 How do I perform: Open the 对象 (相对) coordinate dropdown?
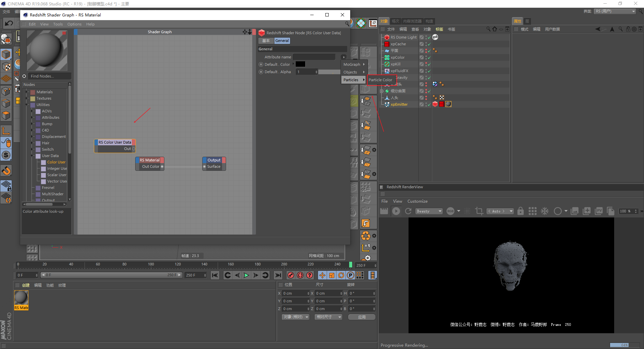click(295, 317)
